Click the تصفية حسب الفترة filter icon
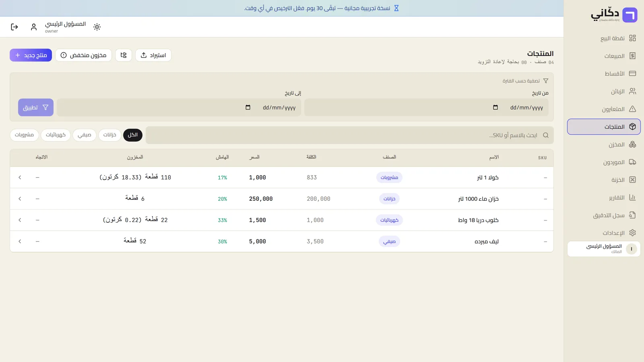 (x=546, y=81)
